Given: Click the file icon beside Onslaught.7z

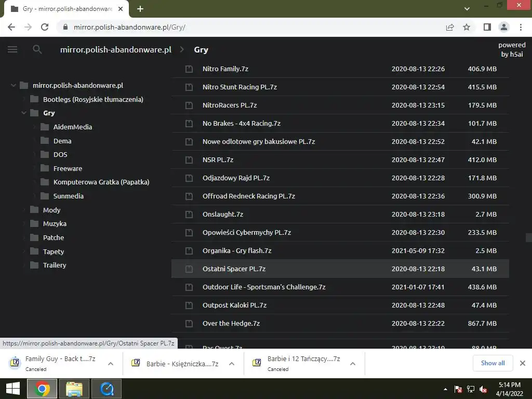Looking at the screenshot, I should (x=189, y=215).
